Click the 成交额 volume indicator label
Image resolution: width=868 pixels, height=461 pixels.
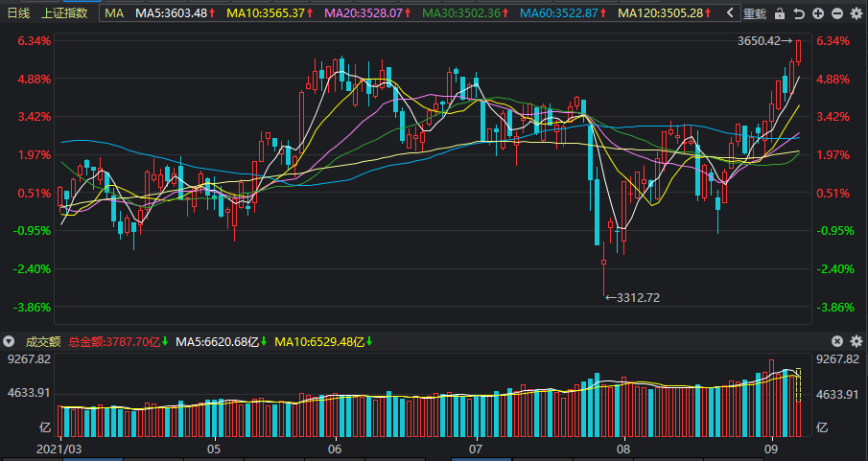pyautogui.click(x=42, y=341)
